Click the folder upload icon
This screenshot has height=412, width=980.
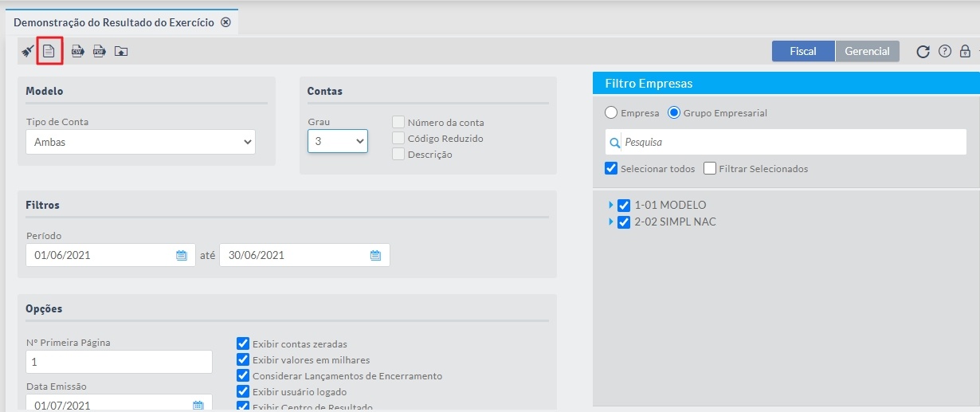(x=121, y=51)
